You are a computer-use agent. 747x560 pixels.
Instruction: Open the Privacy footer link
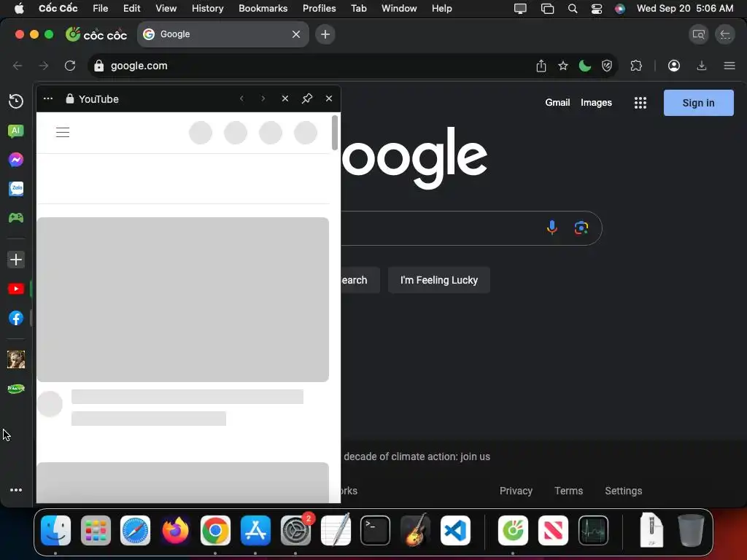coord(516,491)
